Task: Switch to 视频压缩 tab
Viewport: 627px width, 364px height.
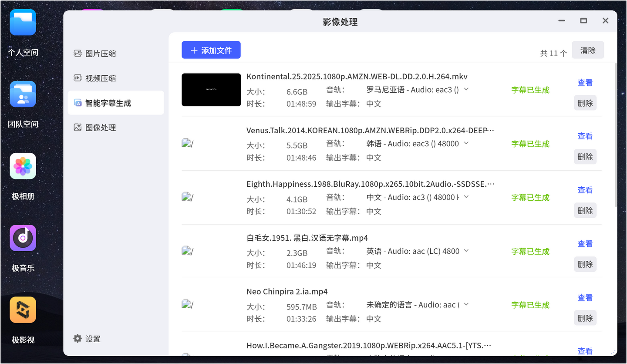Action: pos(116,78)
